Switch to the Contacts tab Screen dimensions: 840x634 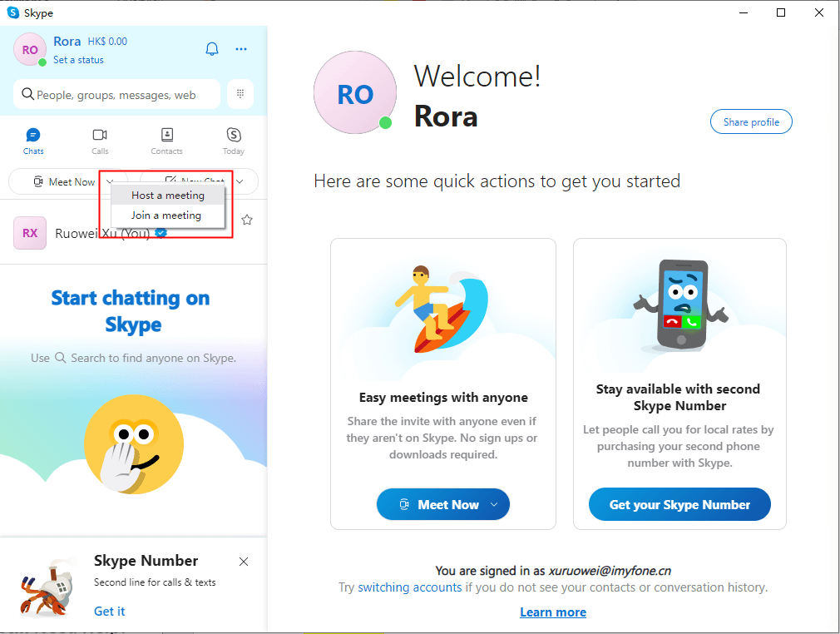pyautogui.click(x=166, y=141)
